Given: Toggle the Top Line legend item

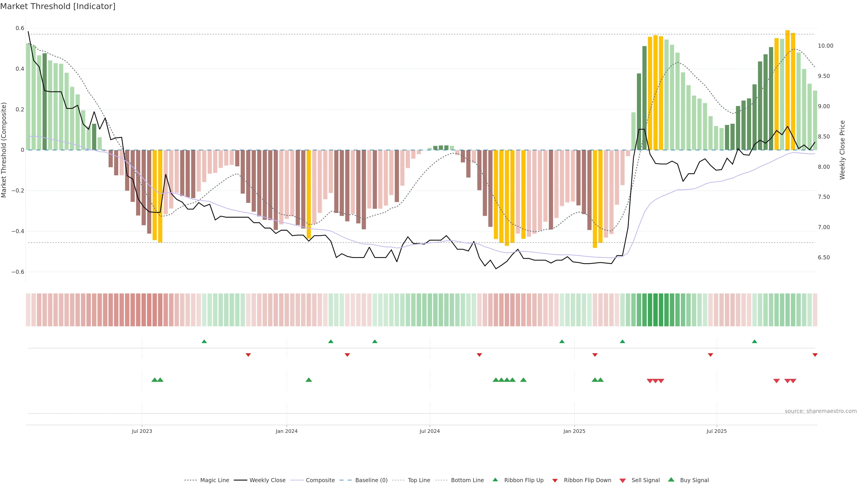Looking at the screenshot, I should click(x=419, y=480).
